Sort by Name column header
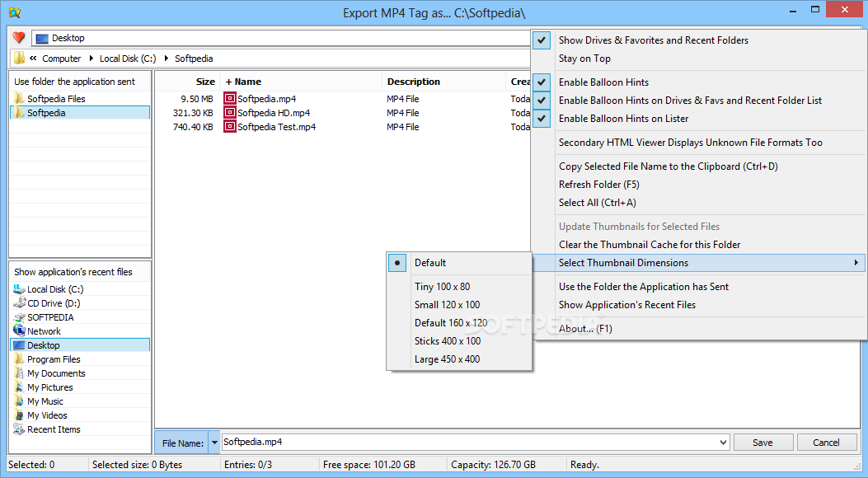Screen dimensions: 868x478 pos(301,82)
